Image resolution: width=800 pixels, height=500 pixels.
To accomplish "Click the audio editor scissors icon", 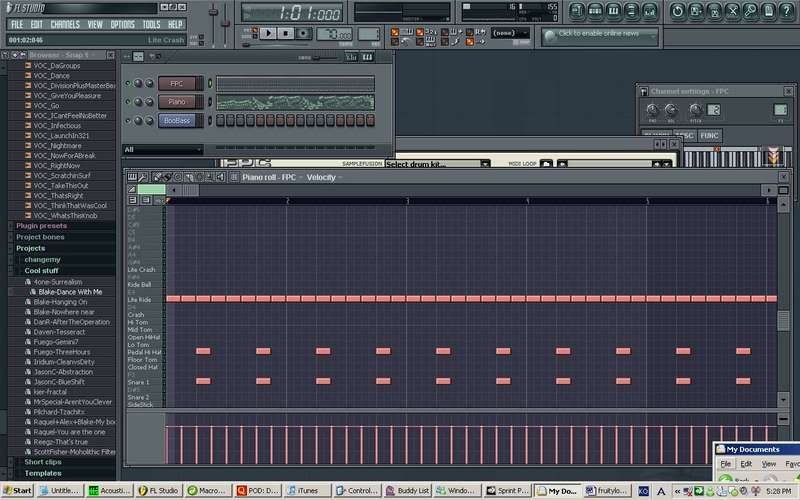I will pyautogui.click(x=733, y=11).
